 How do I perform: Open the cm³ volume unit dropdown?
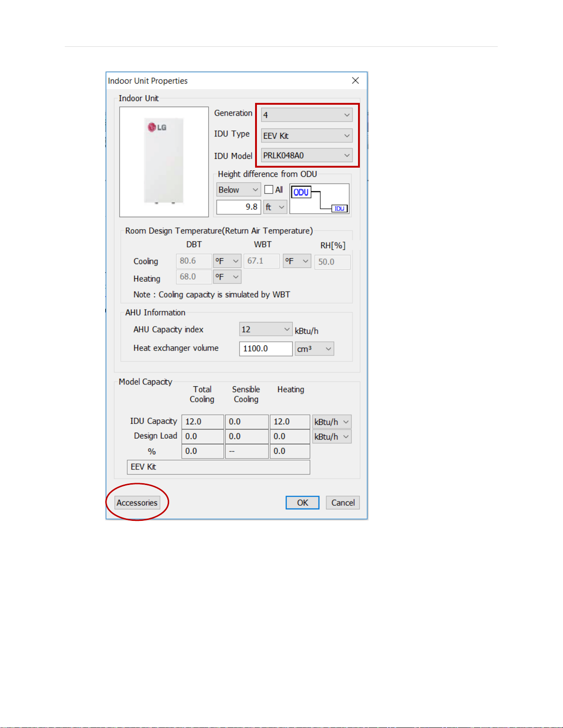click(x=314, y=349)
